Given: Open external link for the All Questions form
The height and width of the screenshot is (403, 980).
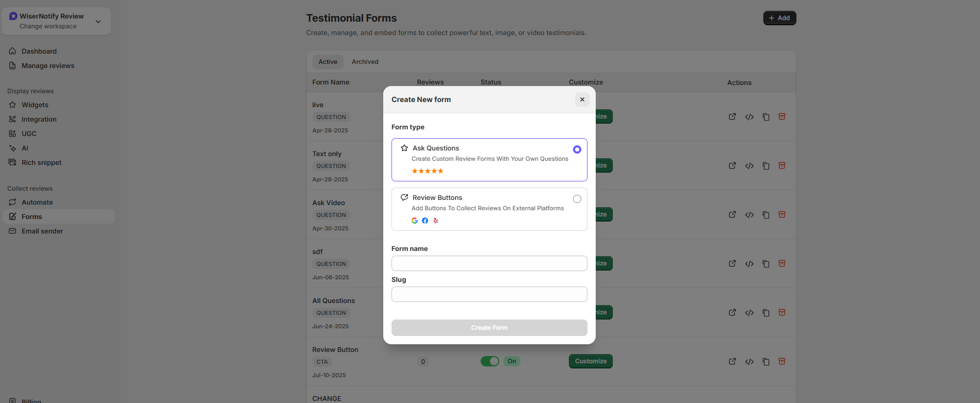Looking at the screenshot, I should click(732, 312).
